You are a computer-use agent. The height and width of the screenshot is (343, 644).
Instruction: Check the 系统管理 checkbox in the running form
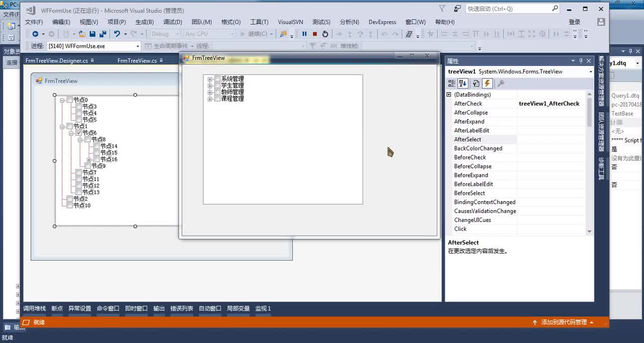point(217,79)
